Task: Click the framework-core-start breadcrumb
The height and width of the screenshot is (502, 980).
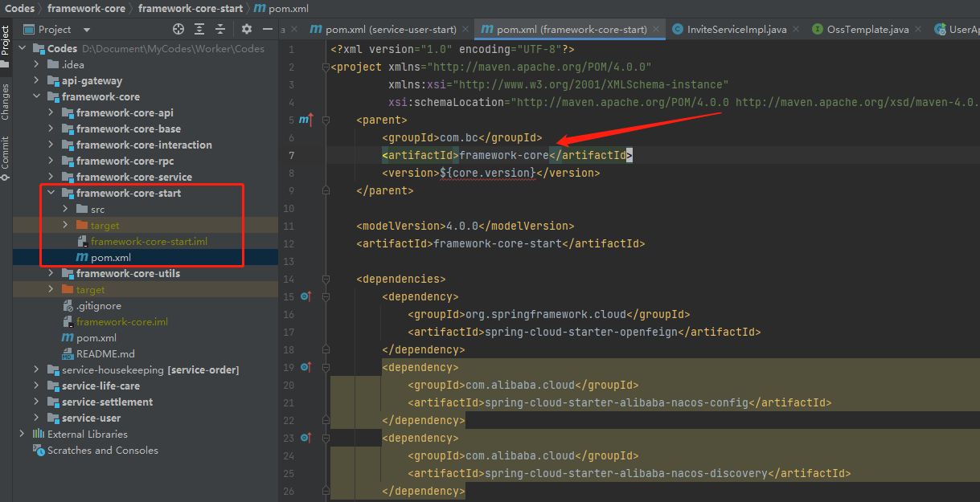Action: 191,8
